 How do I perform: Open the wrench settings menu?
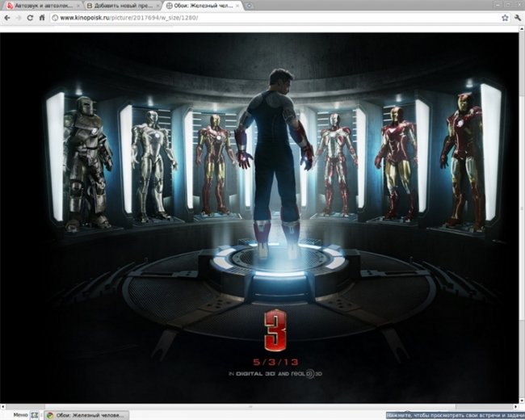click(516, 17)
